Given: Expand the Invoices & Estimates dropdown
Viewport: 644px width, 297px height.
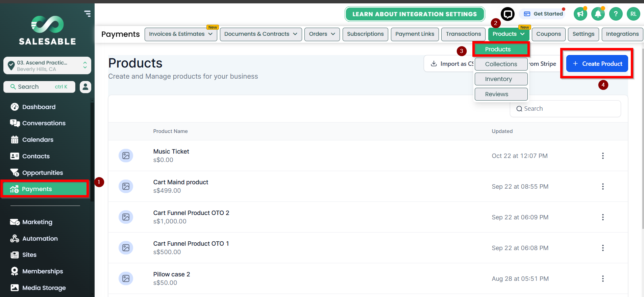Looking at the screenshot, I should [x=181, y=34].
